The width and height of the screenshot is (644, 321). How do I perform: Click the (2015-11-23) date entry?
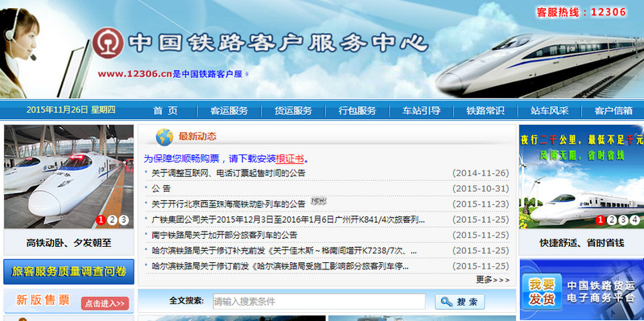481,204
